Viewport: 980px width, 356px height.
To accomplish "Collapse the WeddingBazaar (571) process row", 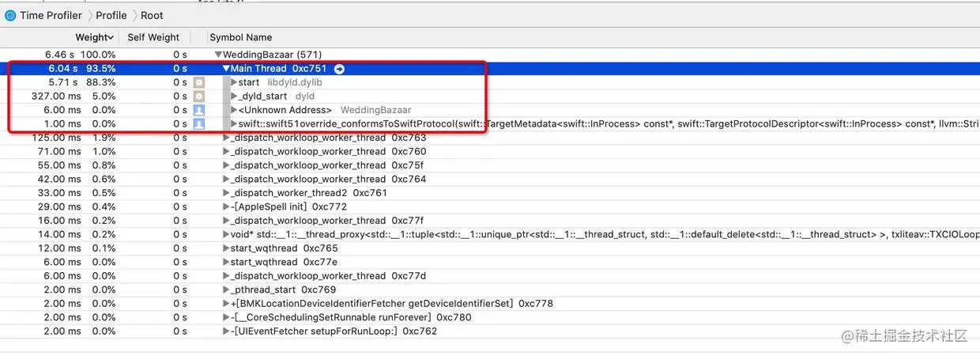I will coord(219,55).
